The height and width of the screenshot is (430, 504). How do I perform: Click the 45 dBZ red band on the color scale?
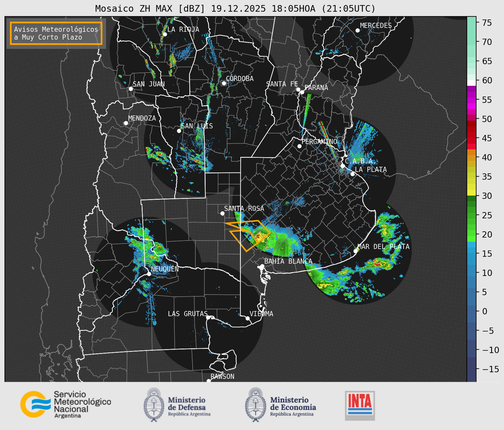471,138
